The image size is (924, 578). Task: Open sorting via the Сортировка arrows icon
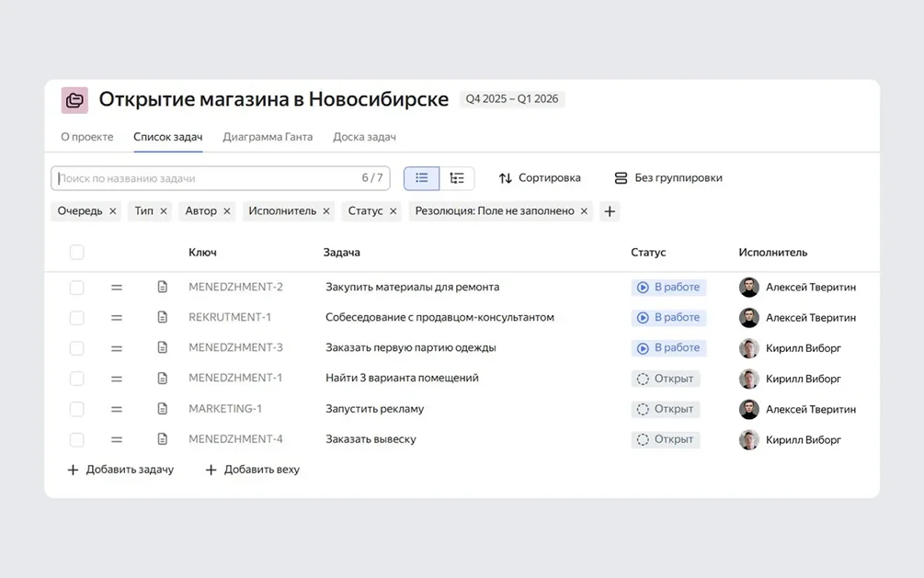point(504,177)
